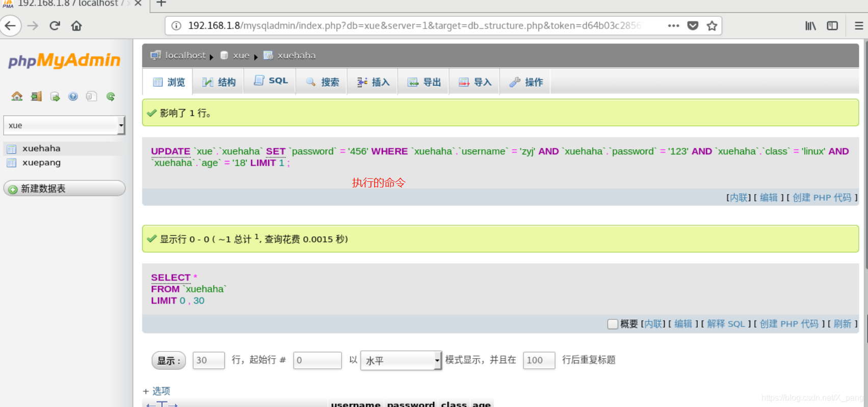Click browser Back arrow button
The image size is (868, 407).
pyautogui.click(x=10, y=25)
